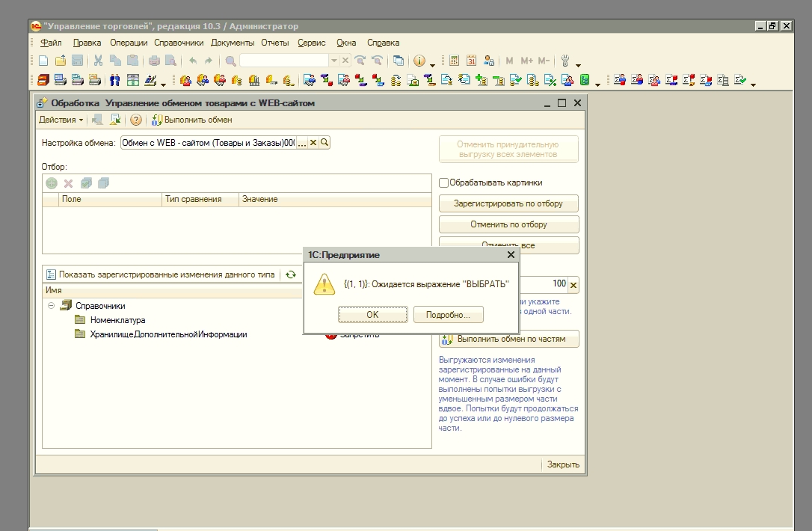Viewport: 812px width, 531px height.
Task: Click Выполнить обмен по частям button
Action: point(508,340)
